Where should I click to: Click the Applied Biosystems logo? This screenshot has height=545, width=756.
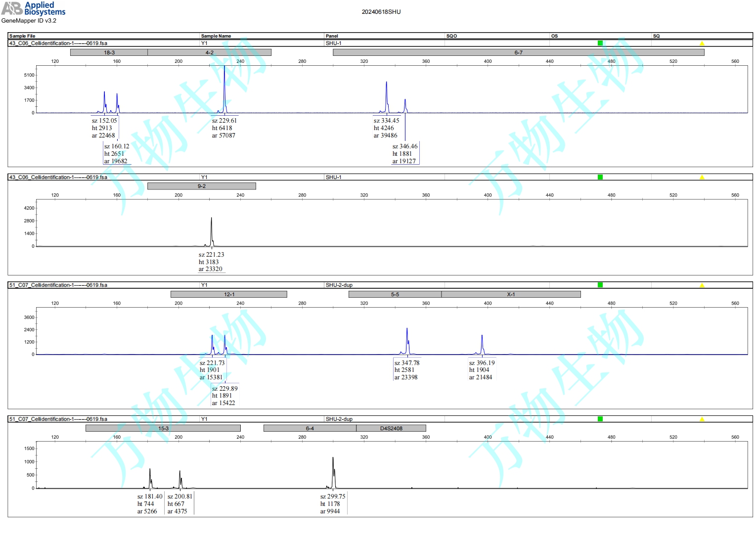point(33,8)
